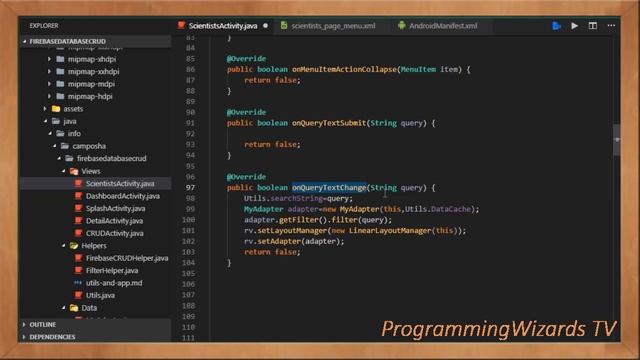Toggle split editor layout icon
The height and width of the screenshot is (360, 640).
click(x=593, y=26)
